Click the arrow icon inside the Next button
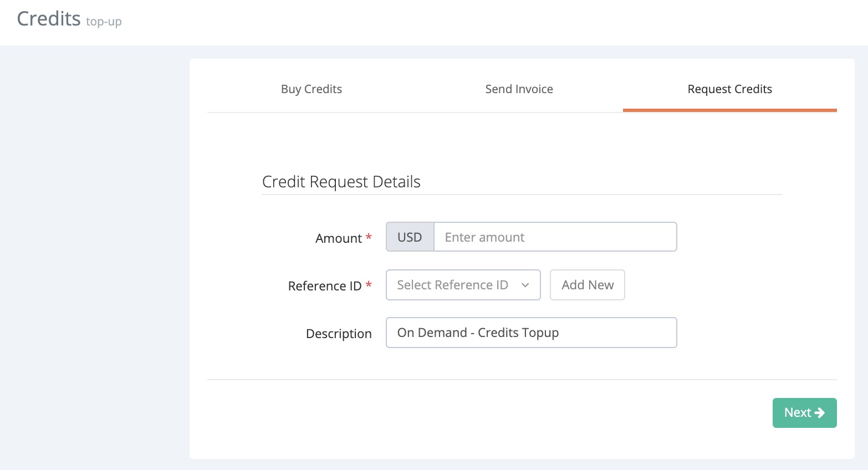 pos(820,413)
